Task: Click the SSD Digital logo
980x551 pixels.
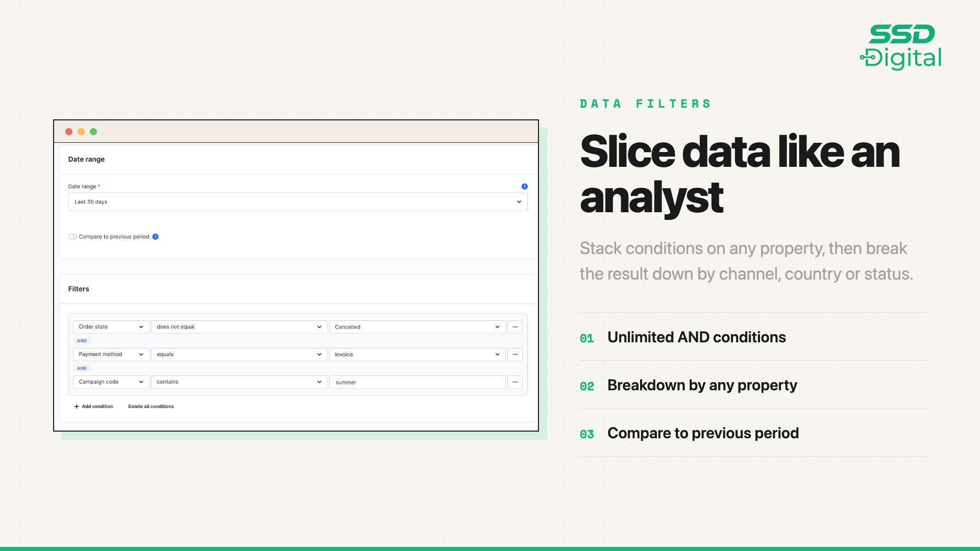Action: (901, 47)
